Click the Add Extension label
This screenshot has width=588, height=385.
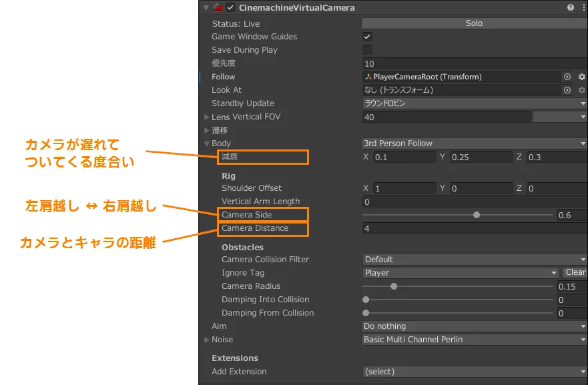[x=239, y=372]
